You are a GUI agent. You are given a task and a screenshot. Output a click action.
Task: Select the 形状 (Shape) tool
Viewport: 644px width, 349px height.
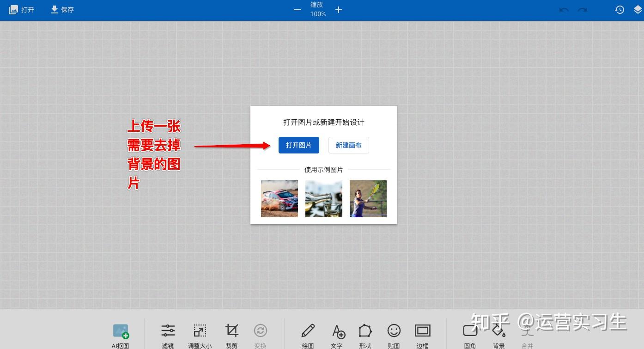pos(365,334)
